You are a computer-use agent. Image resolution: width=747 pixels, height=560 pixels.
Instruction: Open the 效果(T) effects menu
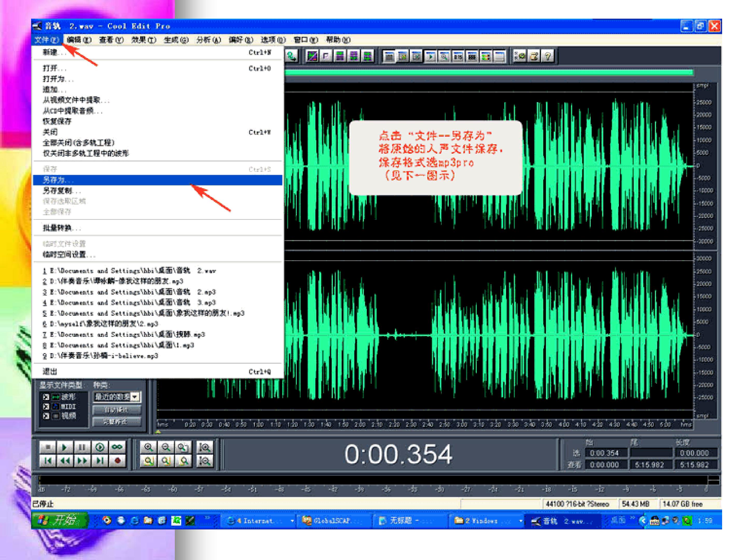pyautogui.click(x=143, y=40)
